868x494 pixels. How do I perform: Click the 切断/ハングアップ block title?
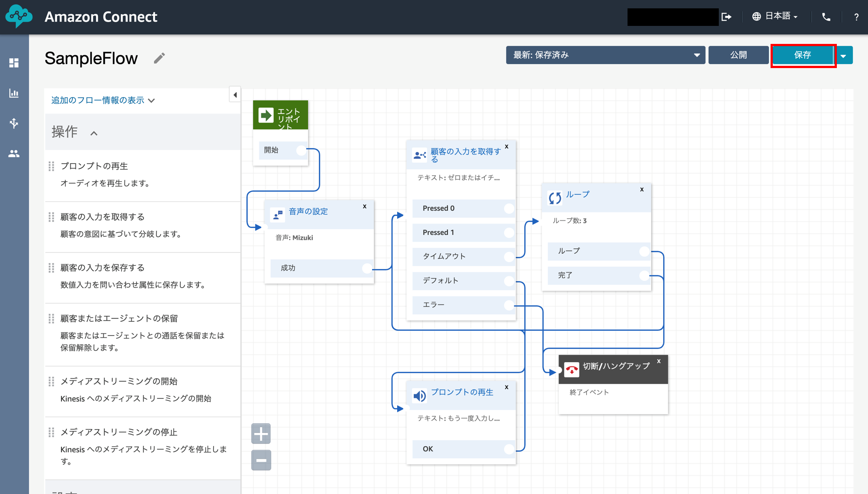616,366
